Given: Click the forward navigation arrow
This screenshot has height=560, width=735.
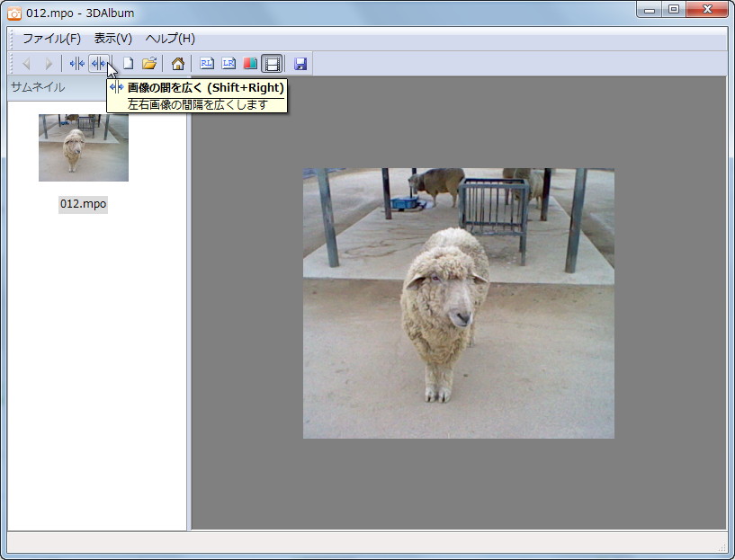Looking at the screenshot, I should click(x=48, y=63).
